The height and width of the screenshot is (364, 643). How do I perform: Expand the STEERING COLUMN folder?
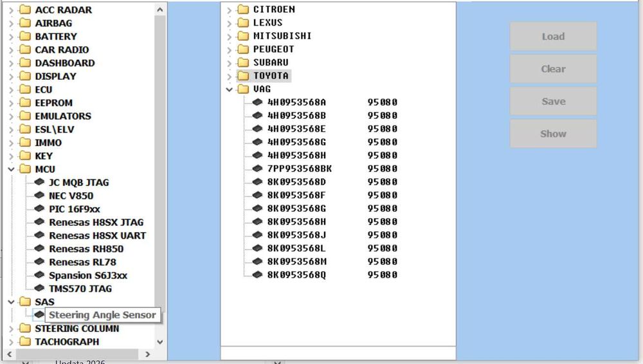(x=11, y=329)
